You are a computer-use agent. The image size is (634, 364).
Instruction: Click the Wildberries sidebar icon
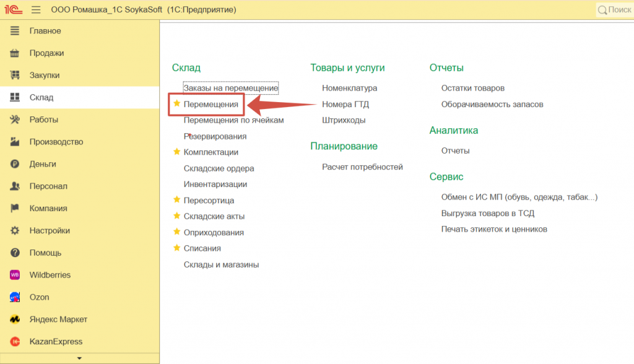(x=15, y=275)
